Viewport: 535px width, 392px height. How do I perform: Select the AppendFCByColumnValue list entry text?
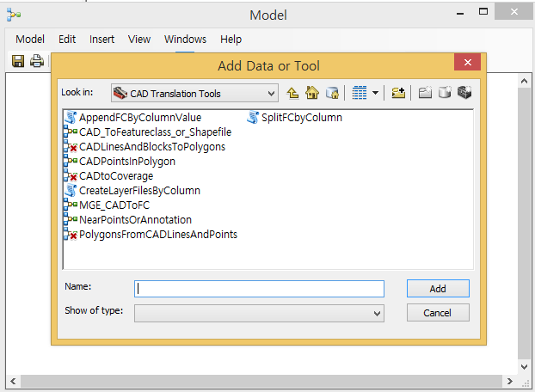coord(140,118)
